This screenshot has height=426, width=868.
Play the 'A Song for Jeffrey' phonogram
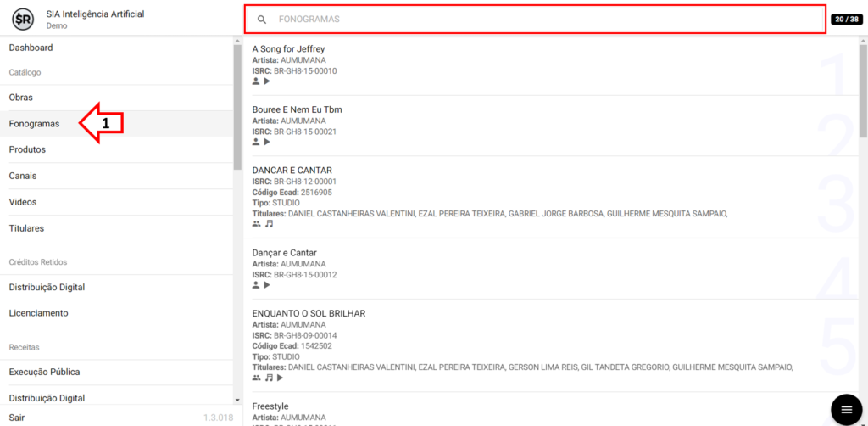[x=267, y=81]
